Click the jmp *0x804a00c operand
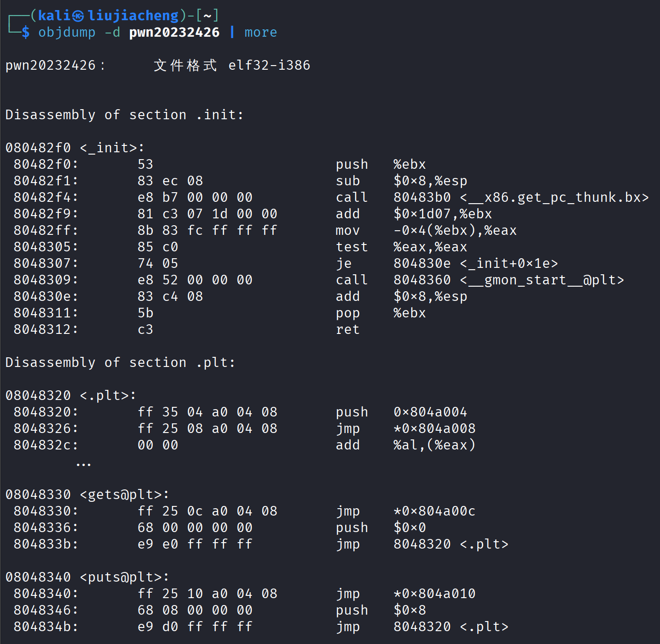 click(x=434, y=511)
